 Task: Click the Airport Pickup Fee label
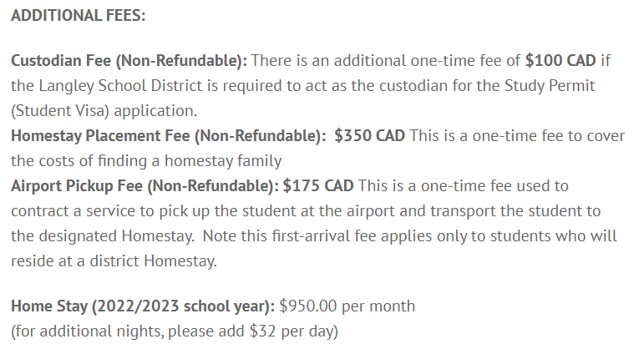click(145, 186)
